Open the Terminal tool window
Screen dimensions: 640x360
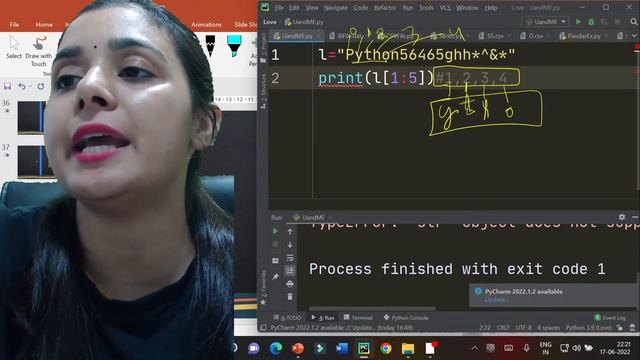click(x=358, y=318)
